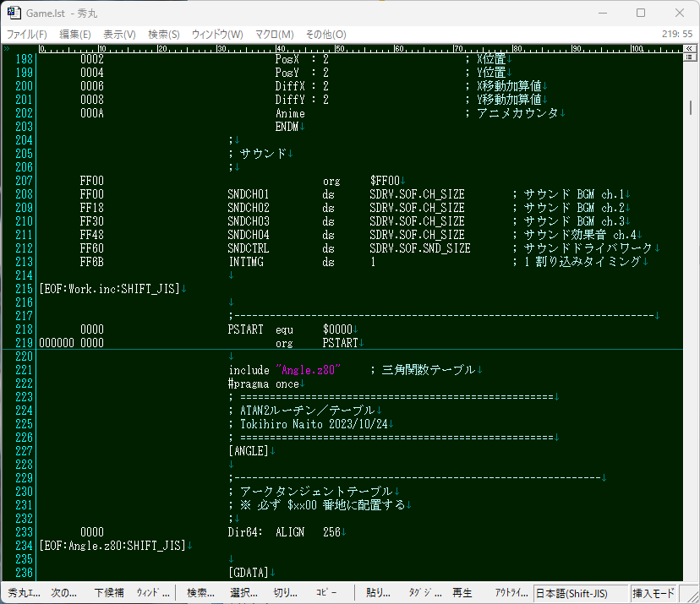Toggle 挿入モード in the status bar
700x604 pixels.
tap(652, 592)
